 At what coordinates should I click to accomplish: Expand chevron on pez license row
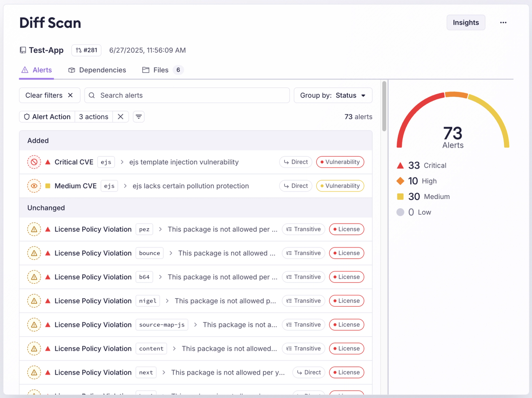[160, 229]
